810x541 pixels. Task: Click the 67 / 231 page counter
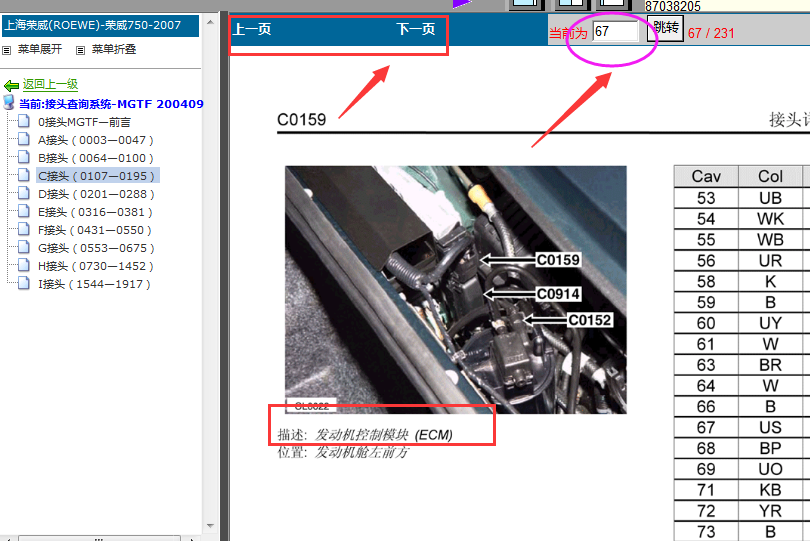point(711,34)
